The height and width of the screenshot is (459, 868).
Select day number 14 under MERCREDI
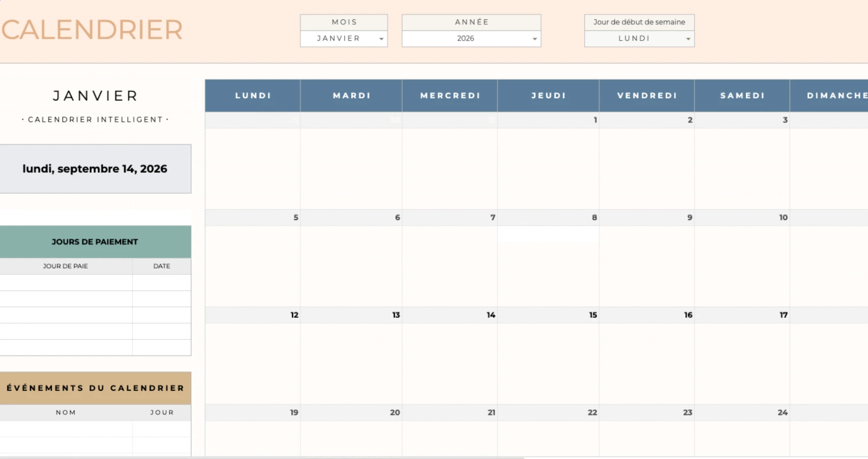click(450, 315)
